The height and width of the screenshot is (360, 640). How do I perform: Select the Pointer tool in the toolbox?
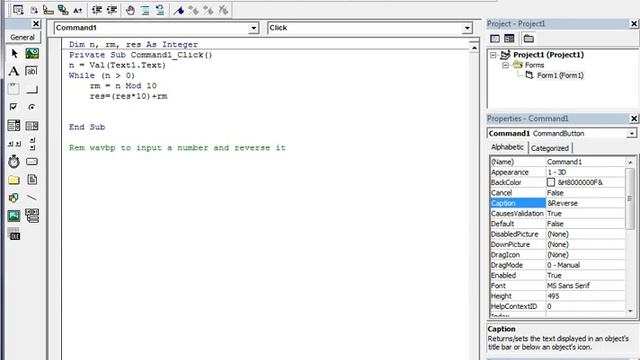coord(14,53)
